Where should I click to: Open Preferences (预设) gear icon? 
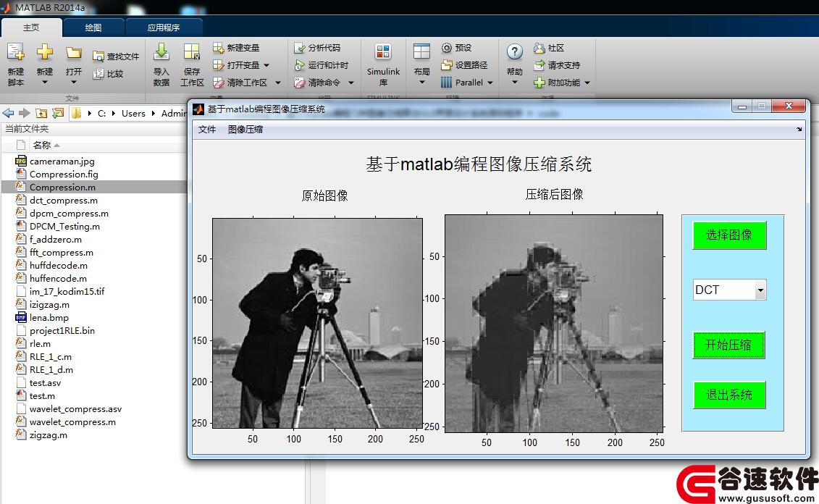click(x=447, y=48)
